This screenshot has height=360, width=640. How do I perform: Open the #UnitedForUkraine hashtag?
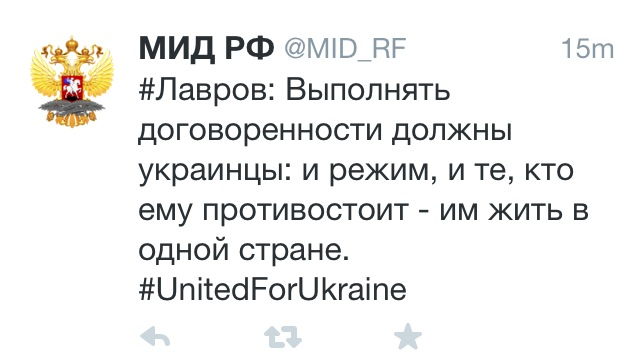[273, 289]
